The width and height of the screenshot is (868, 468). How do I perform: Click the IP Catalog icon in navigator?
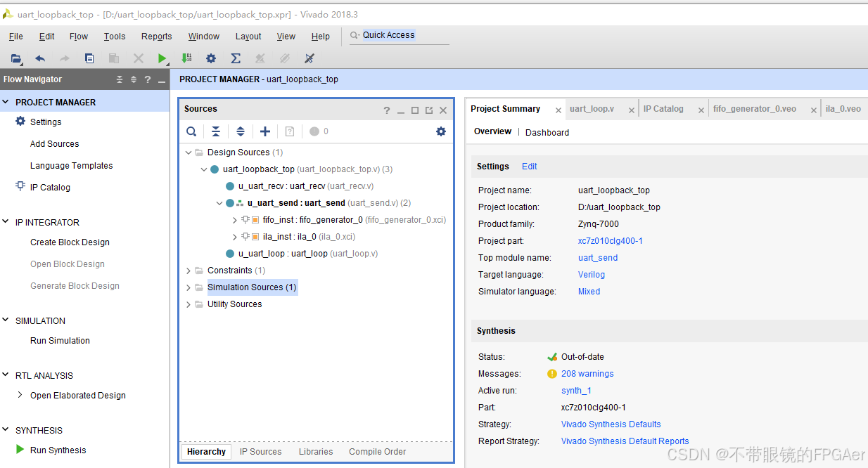coord(20,187)
